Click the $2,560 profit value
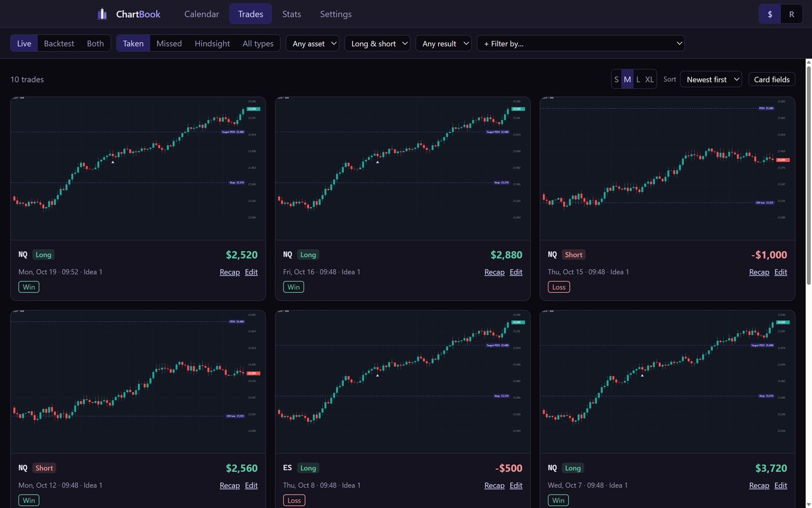 [242, 469]
